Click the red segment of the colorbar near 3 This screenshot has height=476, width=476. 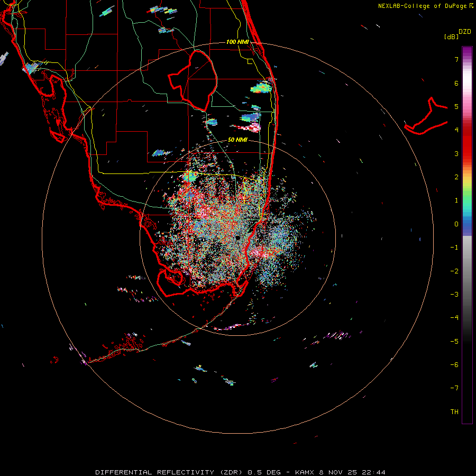click(x=467, y=152)
